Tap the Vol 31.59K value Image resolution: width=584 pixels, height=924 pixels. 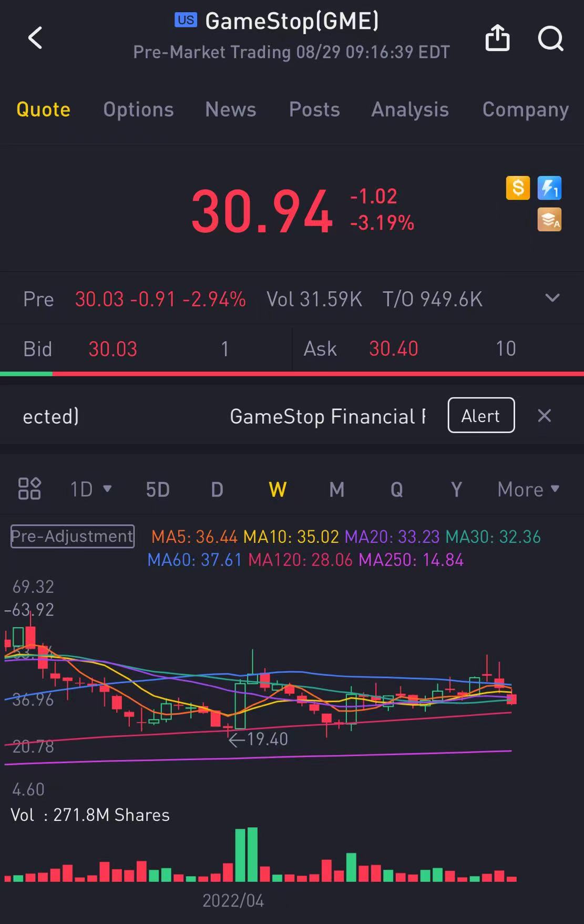click(x=314, y=299)
